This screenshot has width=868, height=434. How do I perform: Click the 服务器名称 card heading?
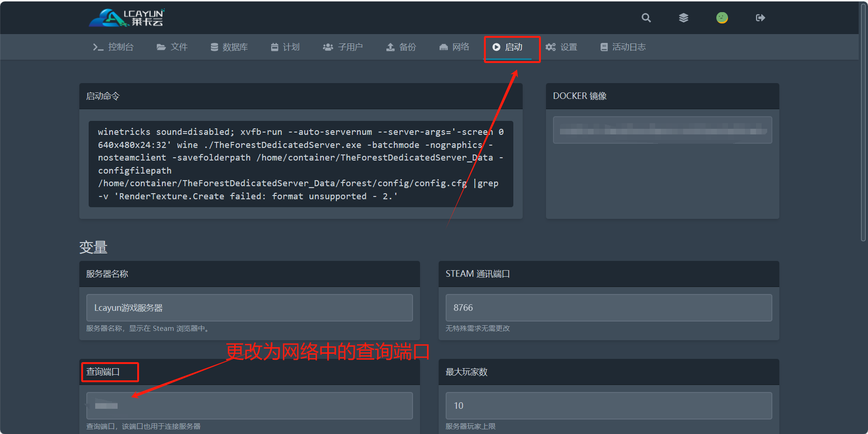[107, 274]
